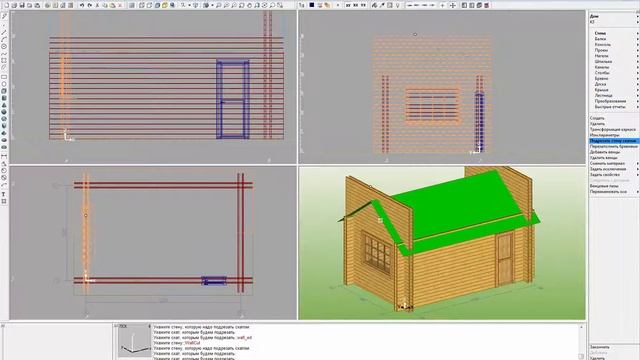This screenshot has height=360, width=640.
Task: Choose Добавить венцы command
Action: pos(604,152)
